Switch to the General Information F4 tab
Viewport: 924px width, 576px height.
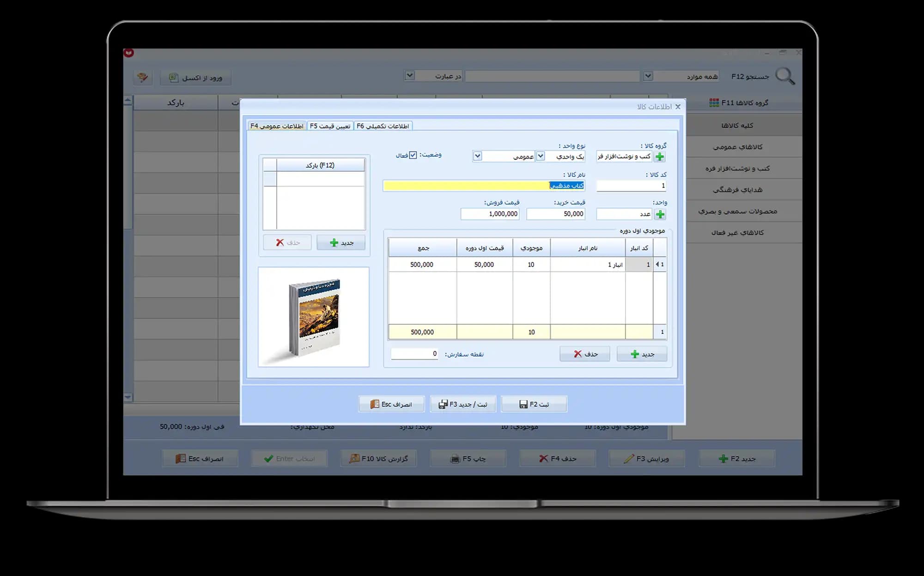(x=277, y=126)
